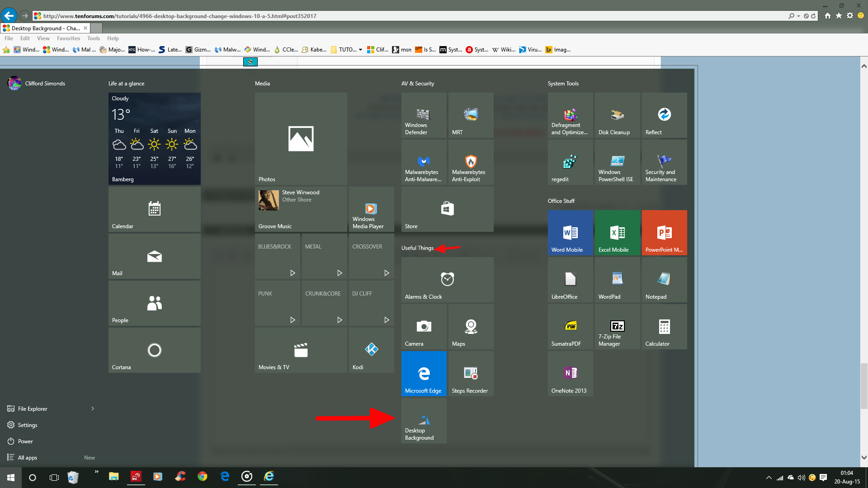
Task: Launch Microsoft Edge browser tile
Action: tap(423, 374)
